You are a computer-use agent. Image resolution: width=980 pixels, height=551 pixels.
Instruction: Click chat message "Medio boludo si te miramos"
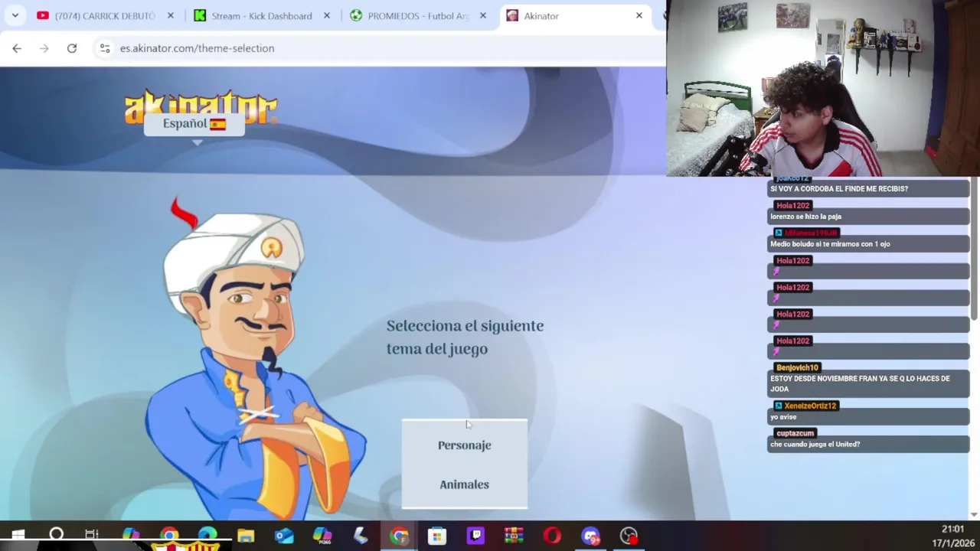tap(830, 244)
